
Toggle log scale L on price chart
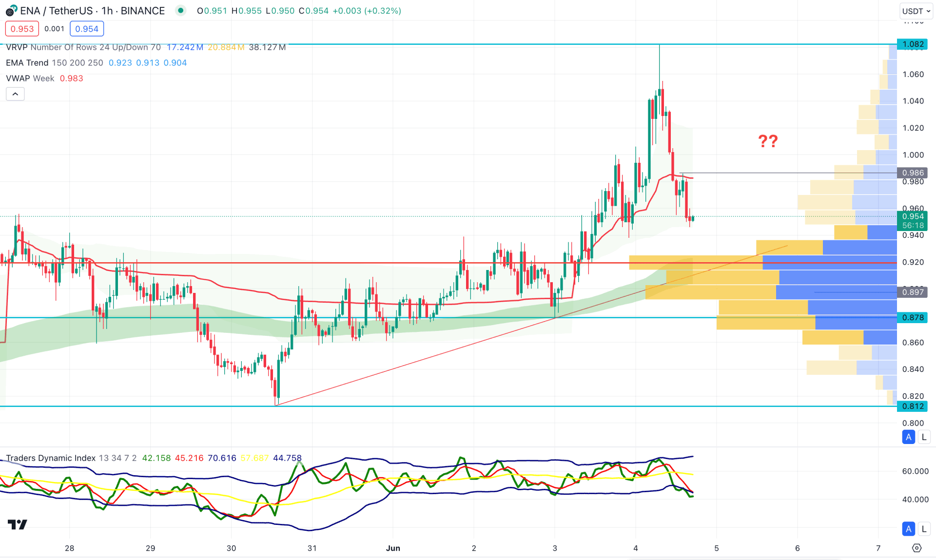coord(924,437)
